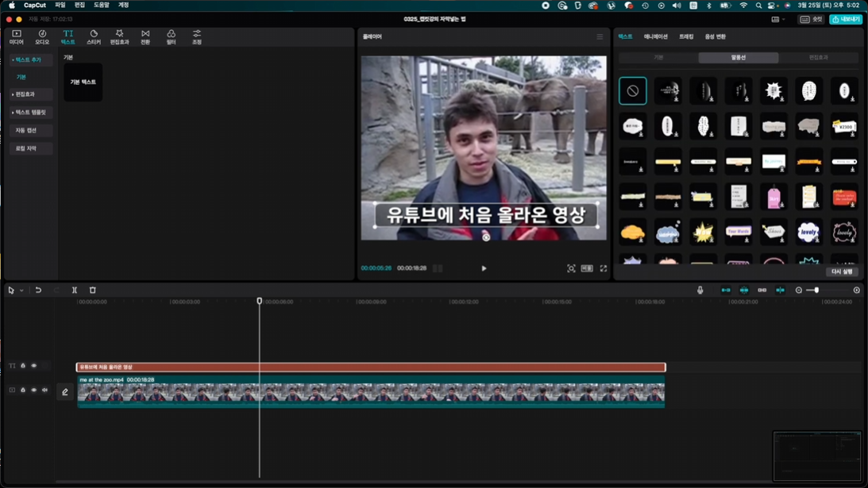Click the player capture frame icon
The height and width of the screenshot is (488, 868).
571,268
